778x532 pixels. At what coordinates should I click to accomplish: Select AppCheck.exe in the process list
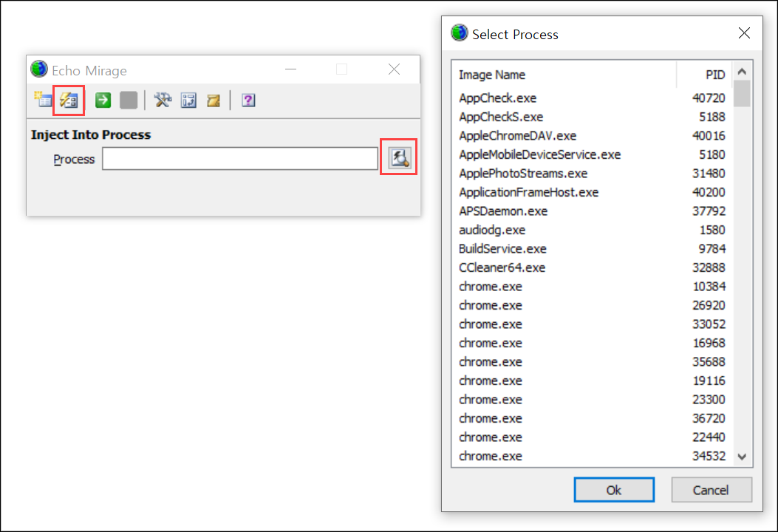tap(592, 98)
